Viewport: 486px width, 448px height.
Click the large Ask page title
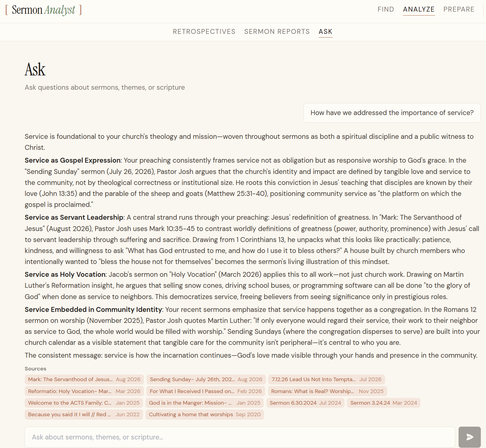point(35,69)
